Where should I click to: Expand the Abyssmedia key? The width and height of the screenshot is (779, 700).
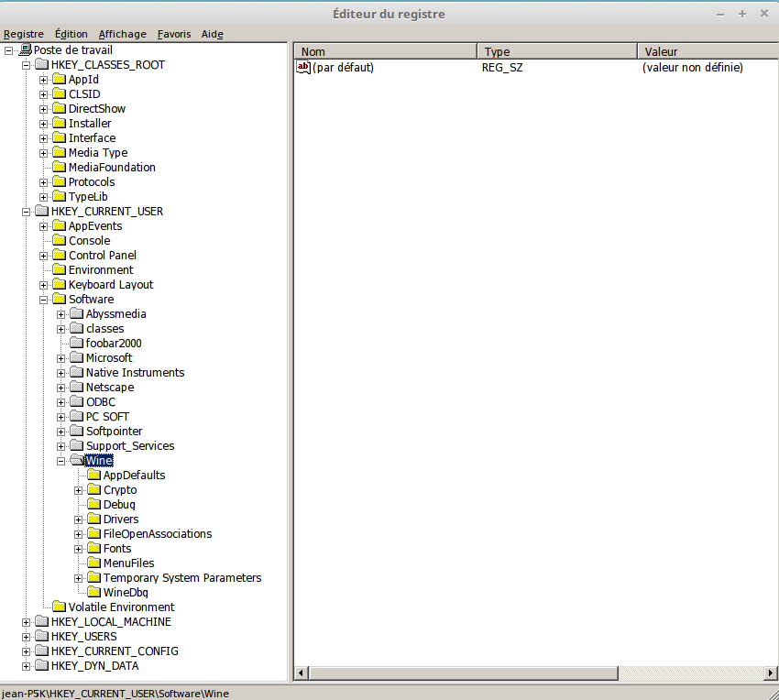pos(60,314)
